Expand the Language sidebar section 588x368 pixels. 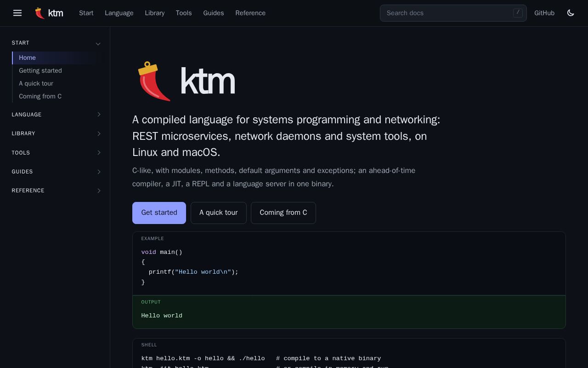click(57, 115)
